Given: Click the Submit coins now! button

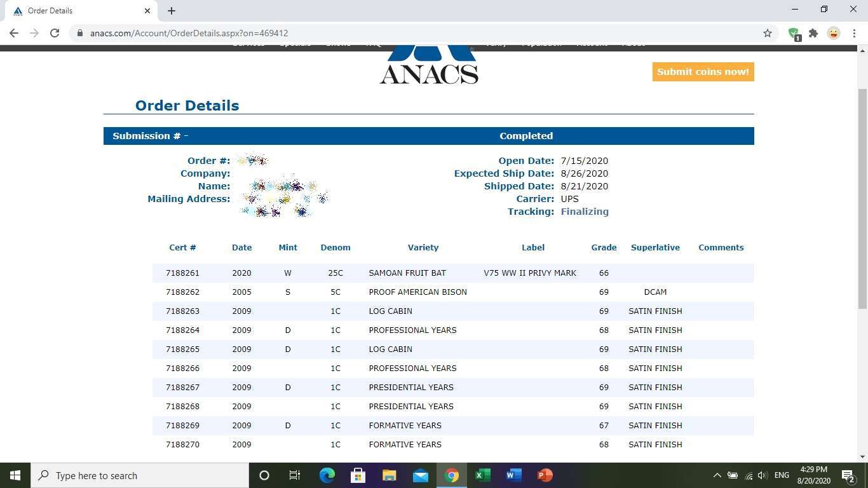Looking at the screenshot, I should [x=703, y=72].
